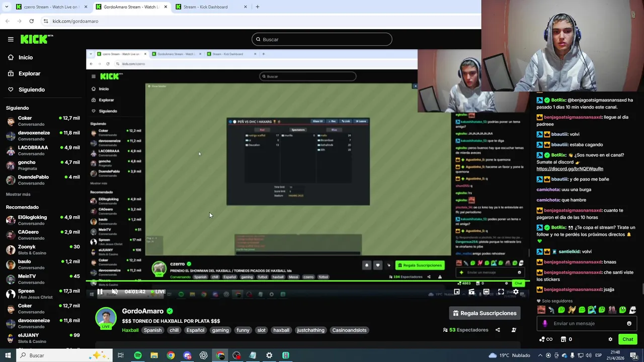Screen dimensions: 644x362
Task: Expand Mostrar más under followed channels
Action: pos(18,194)
